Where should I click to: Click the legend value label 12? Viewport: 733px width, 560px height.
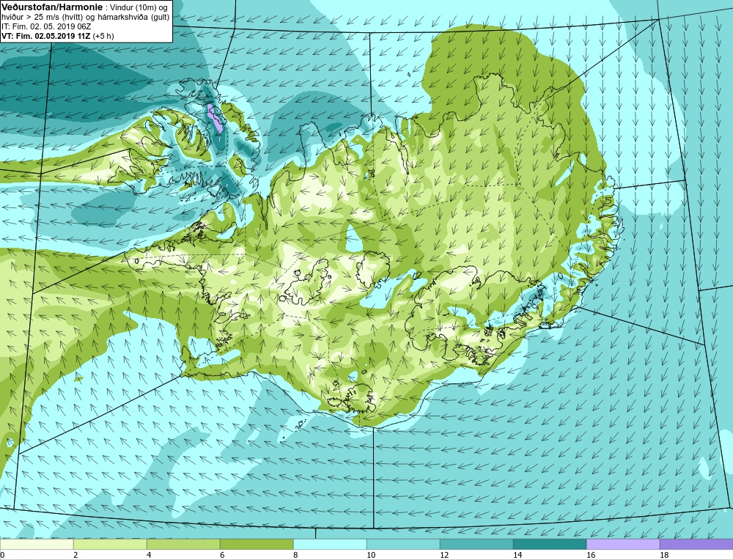pyautogui.click(x=445, y=555)
